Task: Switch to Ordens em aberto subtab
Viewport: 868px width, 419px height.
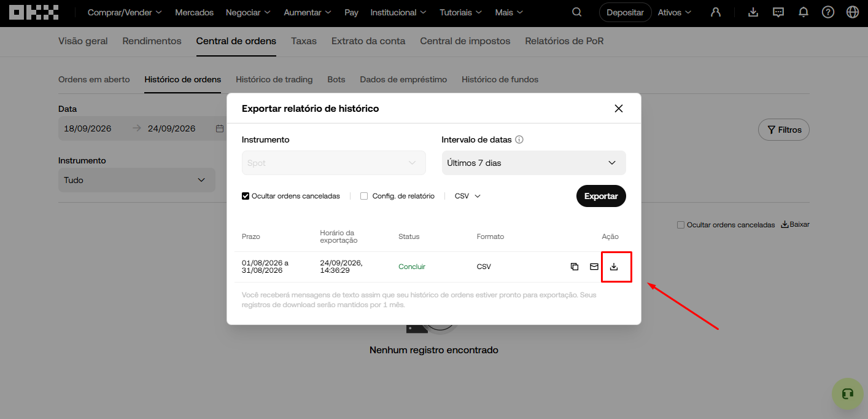Action: [94, 79]
